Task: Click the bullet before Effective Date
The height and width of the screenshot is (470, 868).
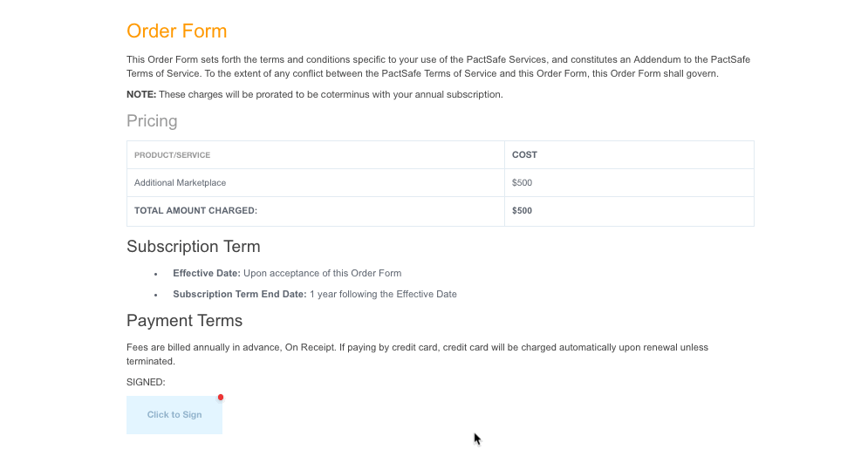Action: [x=156, y=274]
